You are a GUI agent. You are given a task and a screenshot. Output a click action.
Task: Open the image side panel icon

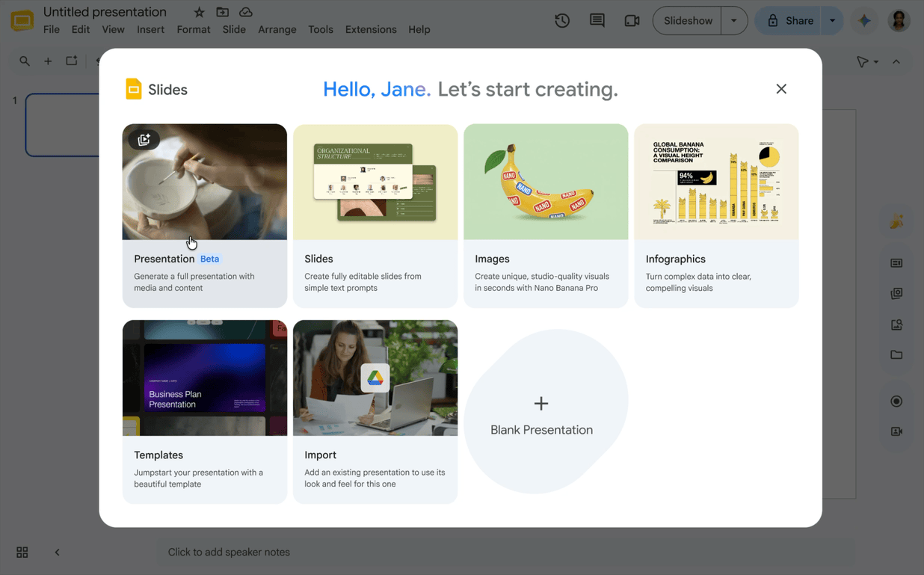coord(896,325)
